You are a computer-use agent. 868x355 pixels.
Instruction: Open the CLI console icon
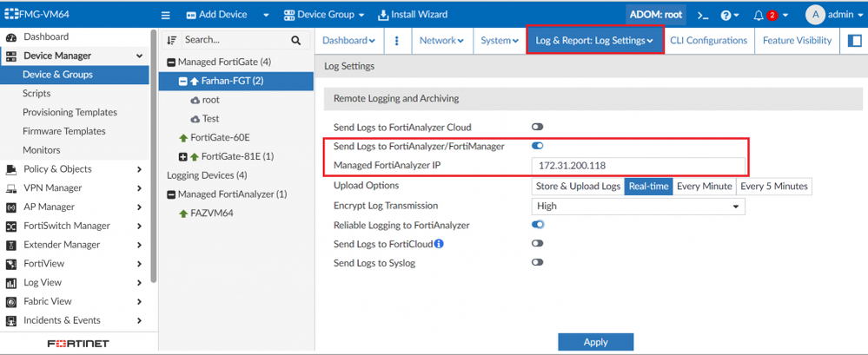click(x=703, y=16)
